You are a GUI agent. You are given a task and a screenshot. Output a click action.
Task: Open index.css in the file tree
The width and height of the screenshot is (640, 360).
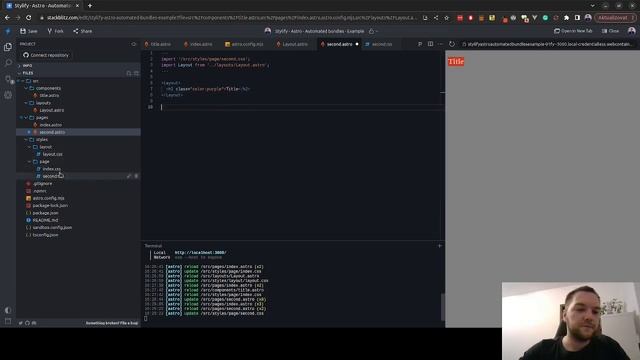tap(51, 169)
